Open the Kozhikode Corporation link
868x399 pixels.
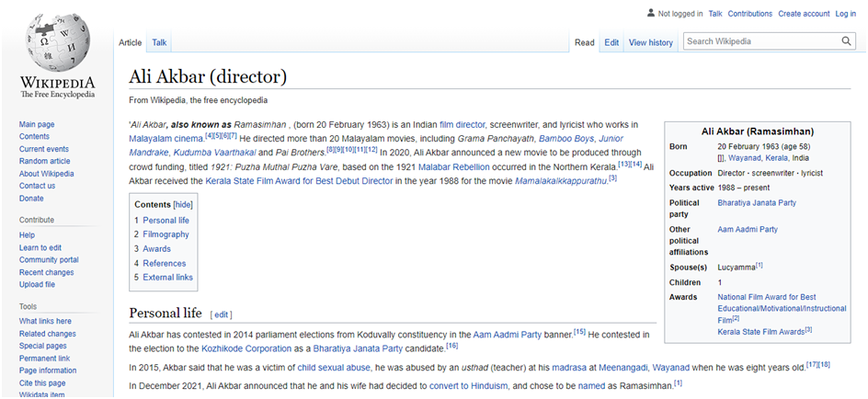tap(246, 348)
